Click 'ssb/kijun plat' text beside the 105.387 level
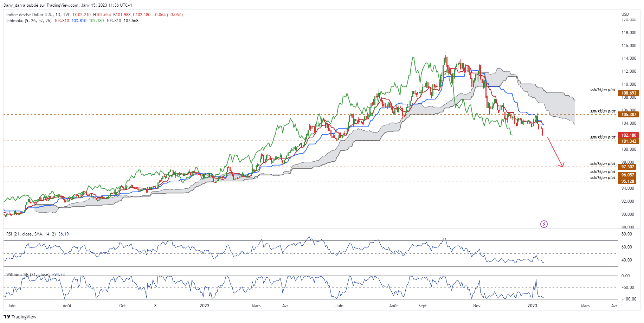This screenshot has width=644, height=323. coord(603,111)
